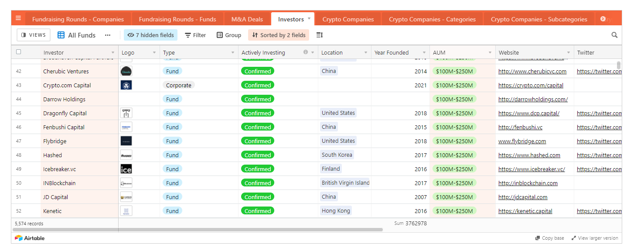Open Logo column dropdown arrow
Screen dimensions: 644x248
[x=154, y=53]
